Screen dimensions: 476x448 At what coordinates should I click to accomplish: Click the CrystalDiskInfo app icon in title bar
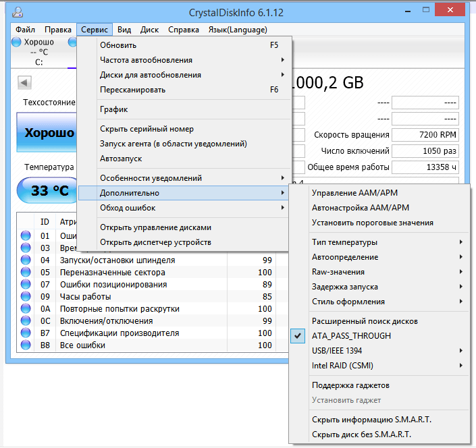coord(18,12)
